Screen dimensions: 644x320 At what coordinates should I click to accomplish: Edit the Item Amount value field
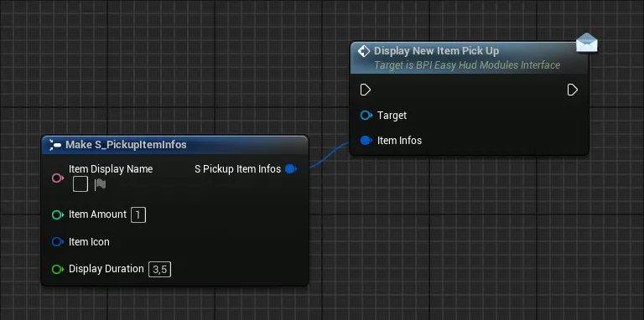tap(138, 214)
